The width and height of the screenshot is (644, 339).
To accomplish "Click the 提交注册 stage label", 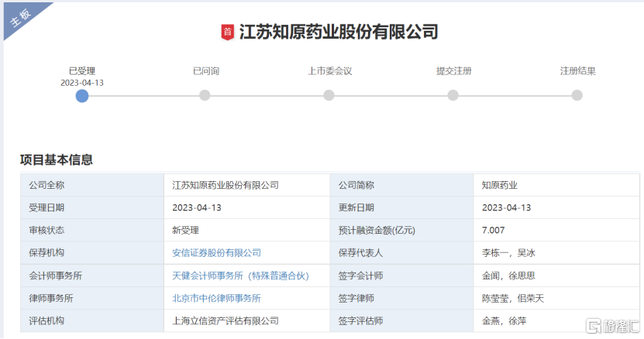I will [x=454, y=71].
